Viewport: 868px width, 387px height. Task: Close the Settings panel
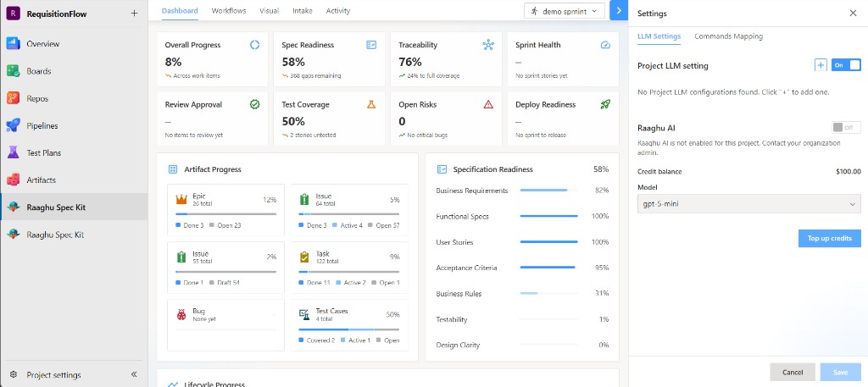[x=853, y=14]
